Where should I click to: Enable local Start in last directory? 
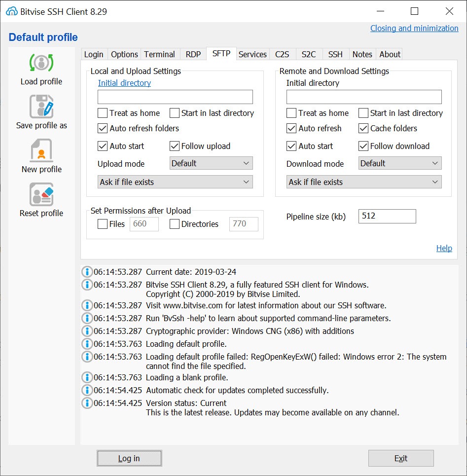175,113
